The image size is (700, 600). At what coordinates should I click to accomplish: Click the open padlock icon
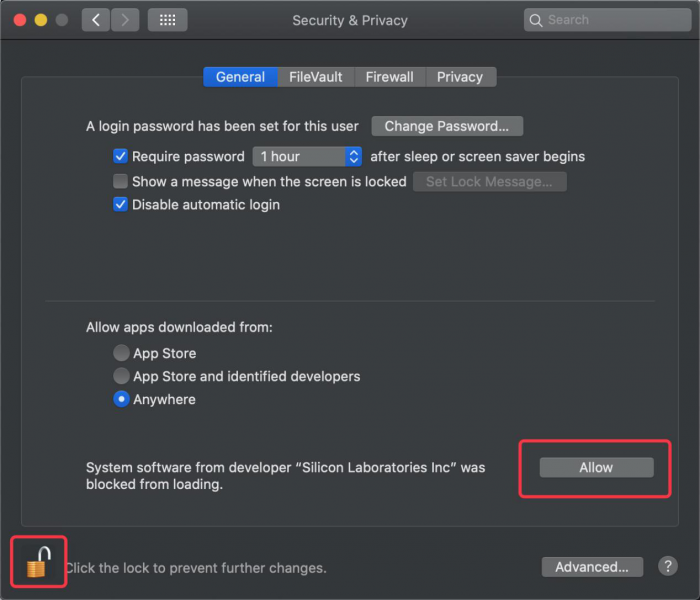click(x=38, y=562)
